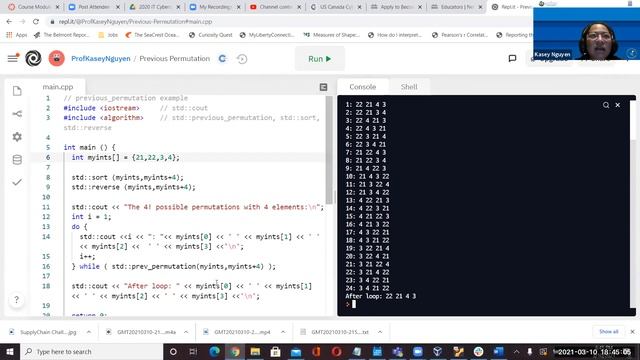Open the Version control sidebar icon
The width and height of the screenshot is (640, 360).
pyautogui.click(x=17, y=113)
